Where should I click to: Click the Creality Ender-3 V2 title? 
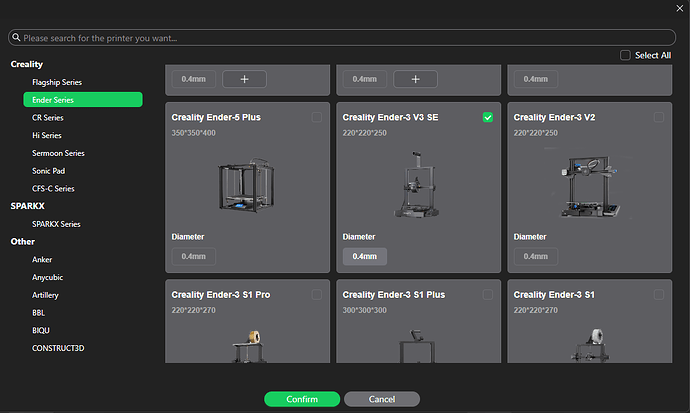point(554,117)
